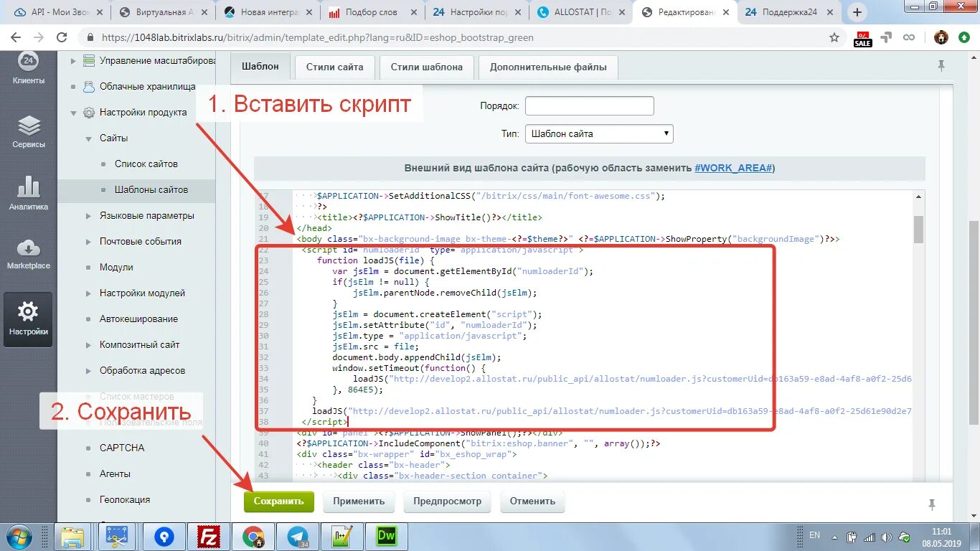Collapse the Настройки продукта tree node arrow
Image resolution: width=980 pixels, height=551 pixels.
tap(73, 113)
